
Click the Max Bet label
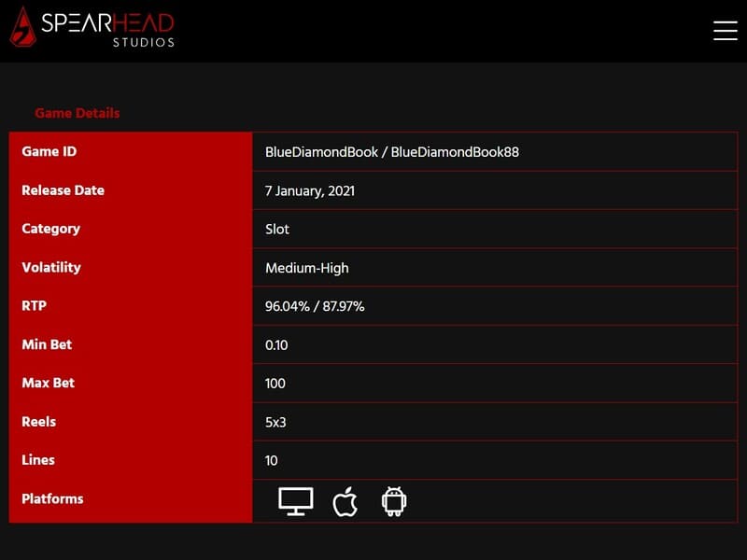(49, 383)
